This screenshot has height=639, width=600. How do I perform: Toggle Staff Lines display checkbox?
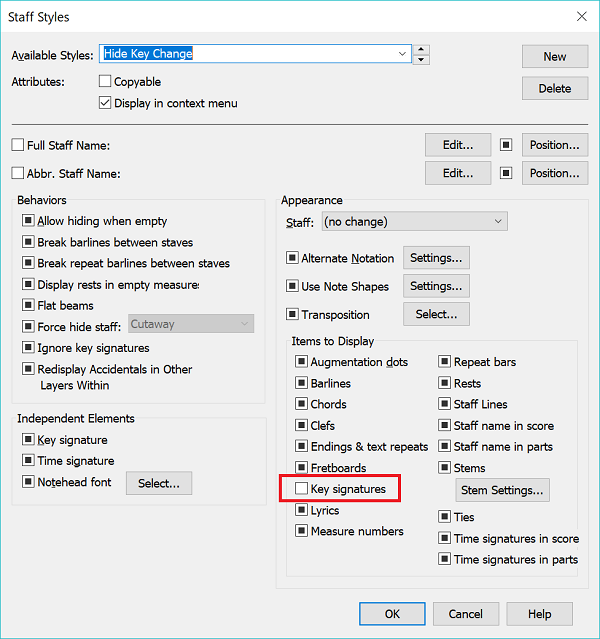(x=445, y=404)
